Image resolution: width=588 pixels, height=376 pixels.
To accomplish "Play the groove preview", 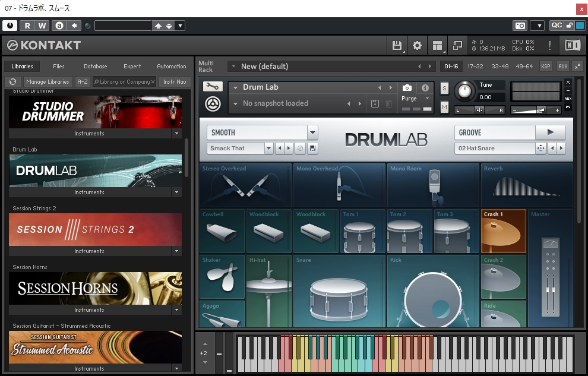I will pyautogui.click(x=551, y=132).
